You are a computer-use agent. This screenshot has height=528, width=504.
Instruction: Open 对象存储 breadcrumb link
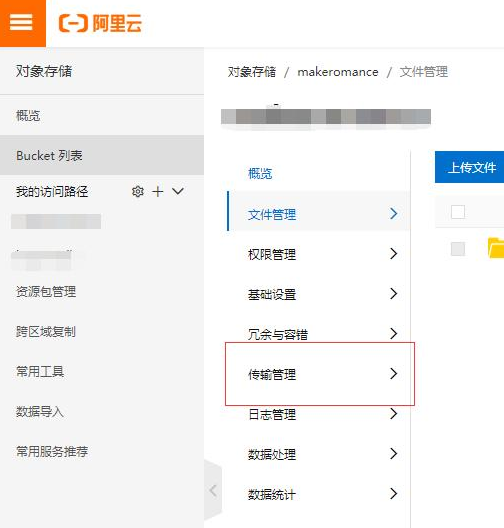(252, 72)
